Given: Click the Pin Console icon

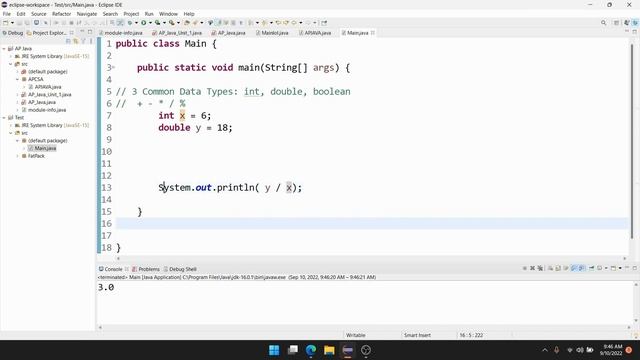Looking at the screenshot, I should (x=591, y=268).
